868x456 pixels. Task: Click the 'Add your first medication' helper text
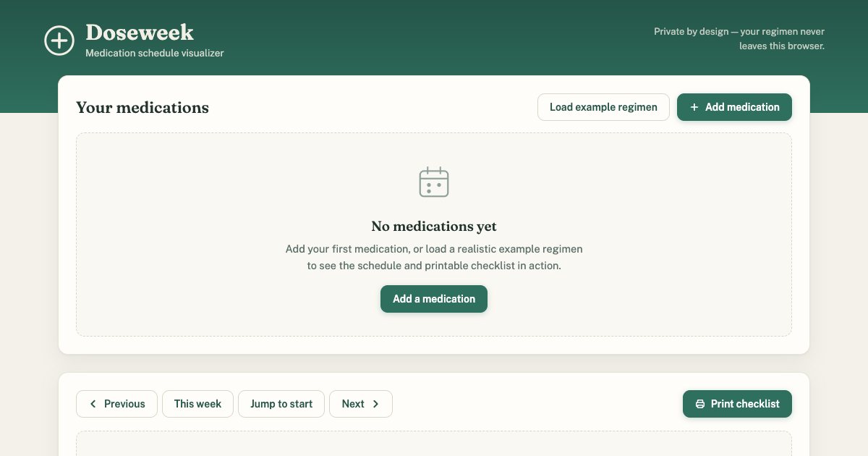click(434, 257)
